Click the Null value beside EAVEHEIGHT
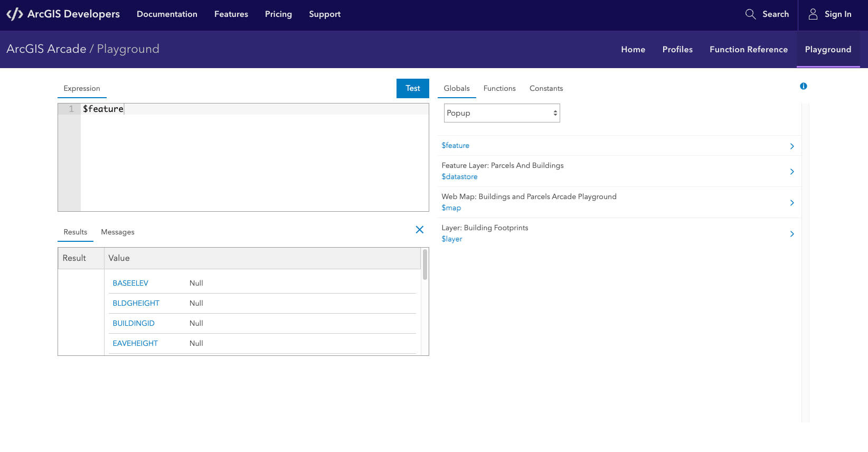Screen dimensions: 868x452 pyautogui.click(x=196, y=343)
